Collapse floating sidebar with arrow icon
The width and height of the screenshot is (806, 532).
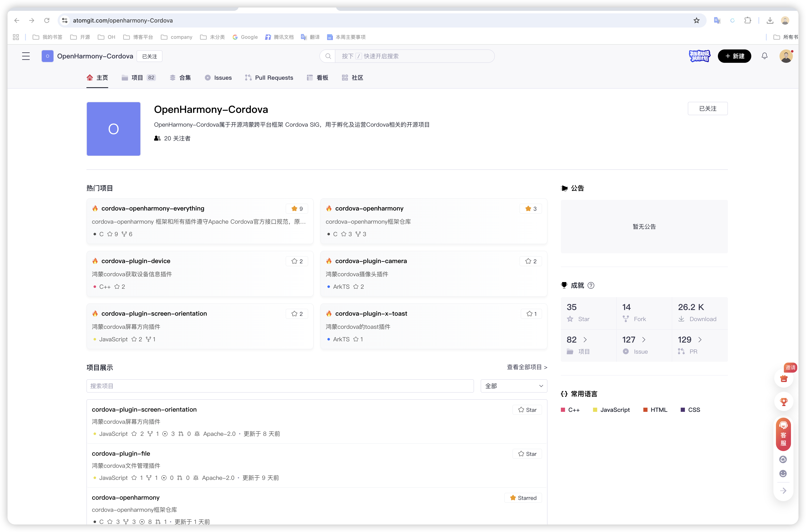[x=783, y=491]
